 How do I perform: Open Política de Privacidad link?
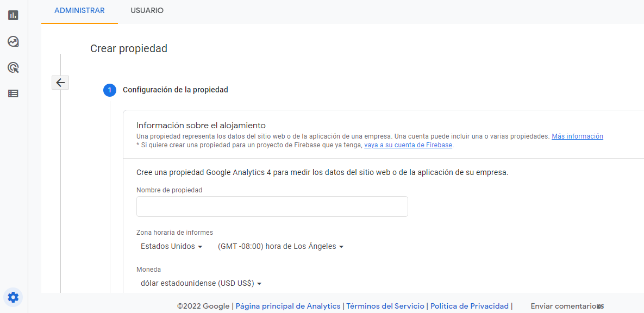(470, 306)
